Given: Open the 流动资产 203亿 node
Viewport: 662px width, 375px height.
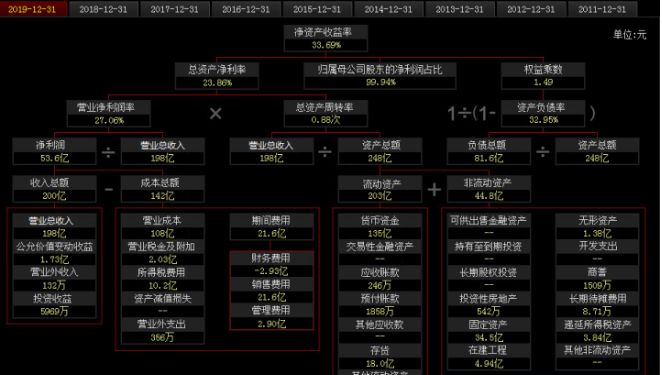Looking at the screenshot, I should [x=380, y=189].
